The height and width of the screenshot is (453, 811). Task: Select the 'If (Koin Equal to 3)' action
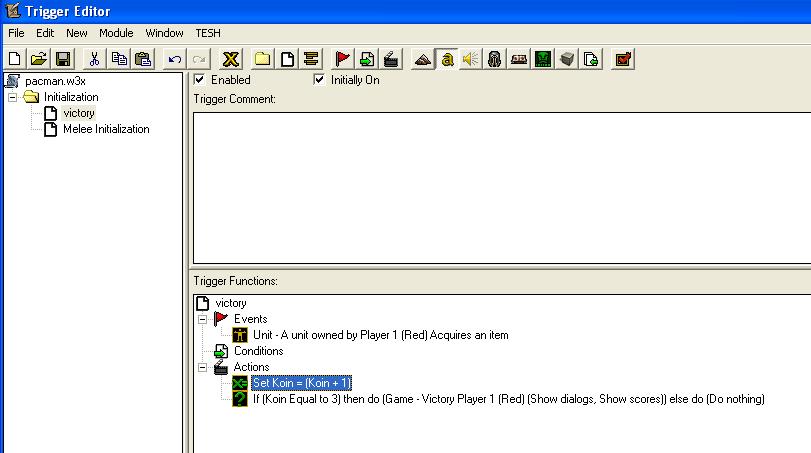(x=508, y=399)
